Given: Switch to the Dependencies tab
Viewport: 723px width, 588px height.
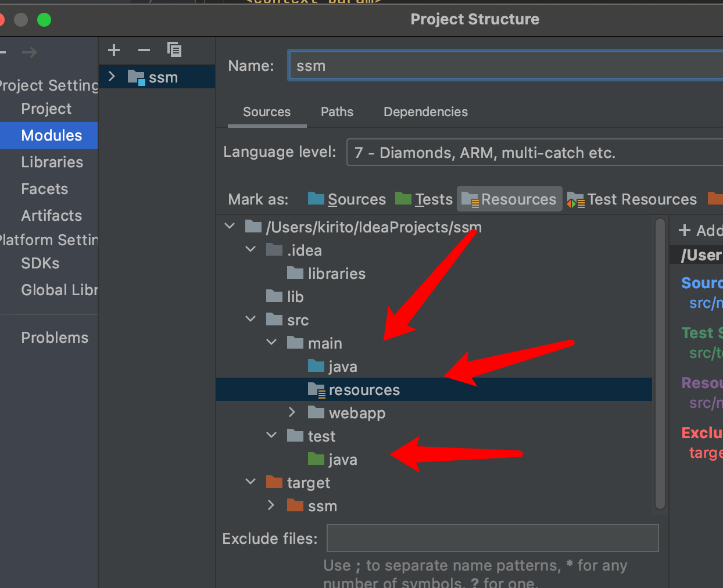Looking at the screenshot, I should (425, 112).
